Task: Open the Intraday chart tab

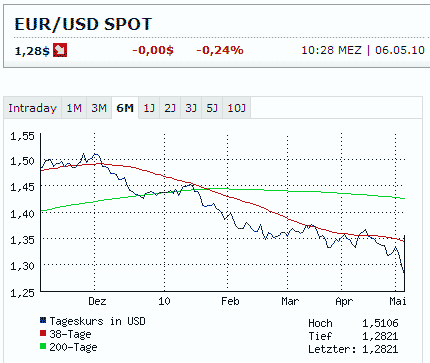Action: [32, 108]
